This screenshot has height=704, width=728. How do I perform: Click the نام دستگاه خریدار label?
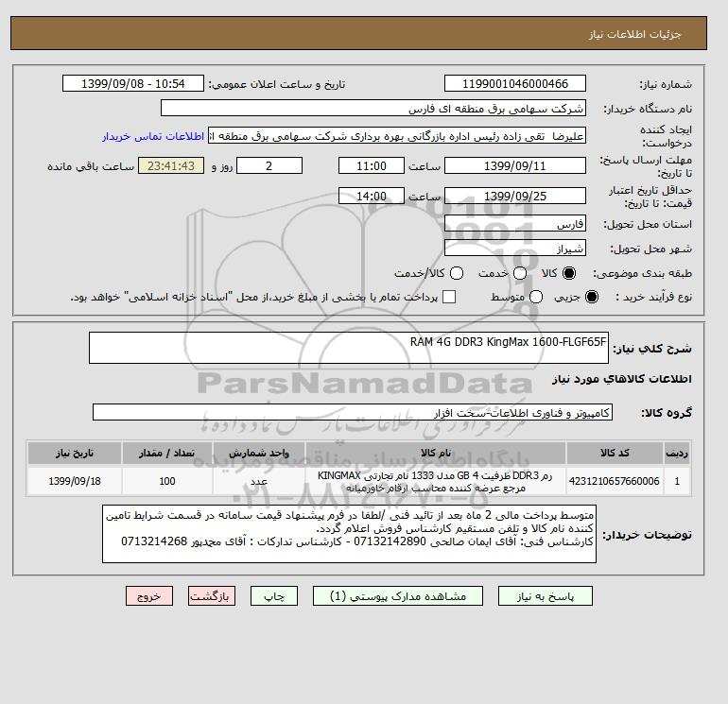(x=648, y=109)
